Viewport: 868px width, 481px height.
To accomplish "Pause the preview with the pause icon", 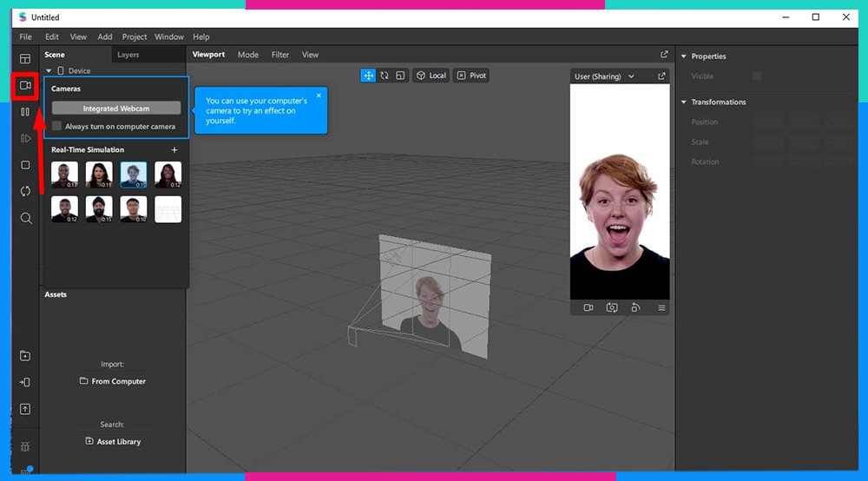I will (25, 112).
